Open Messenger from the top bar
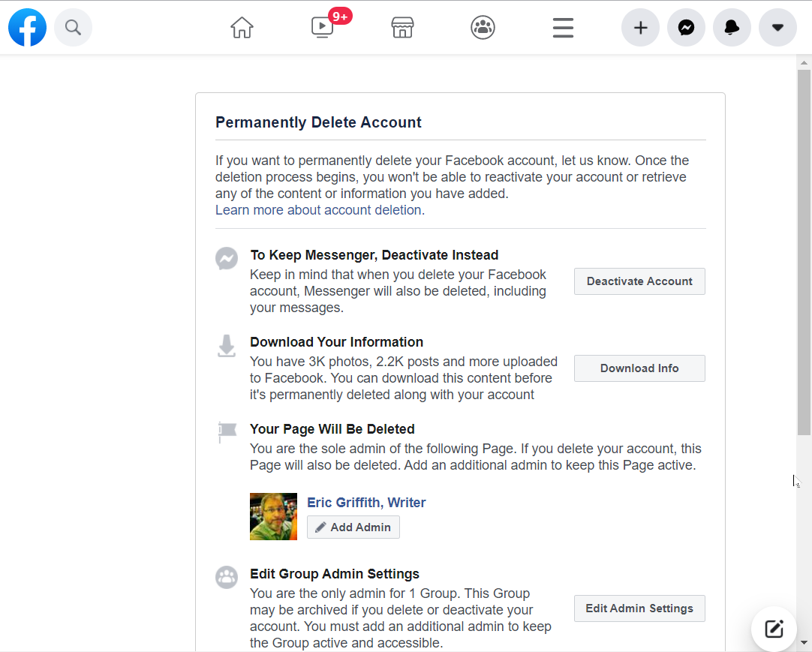812x652 pixels. tap(686, 28)
